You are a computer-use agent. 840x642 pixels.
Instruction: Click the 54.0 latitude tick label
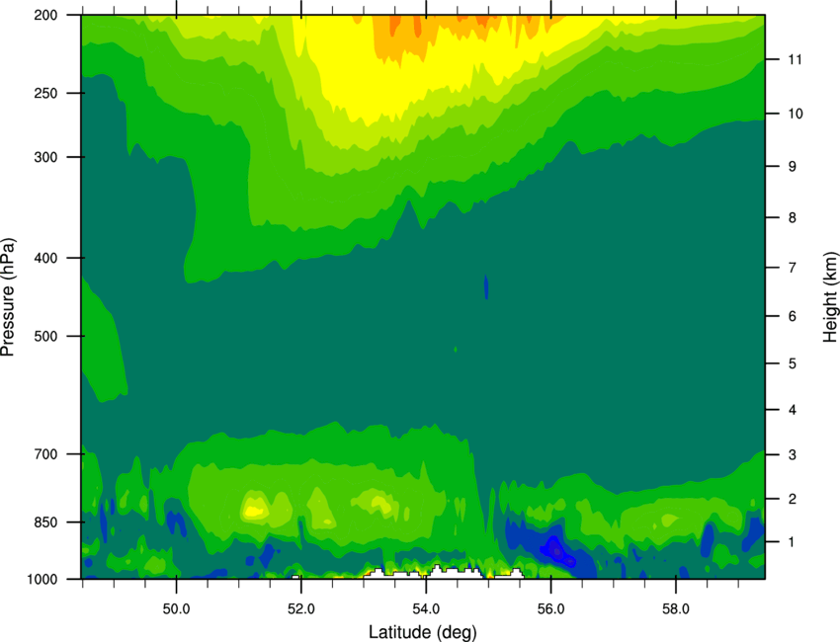(x=426, y=609)
